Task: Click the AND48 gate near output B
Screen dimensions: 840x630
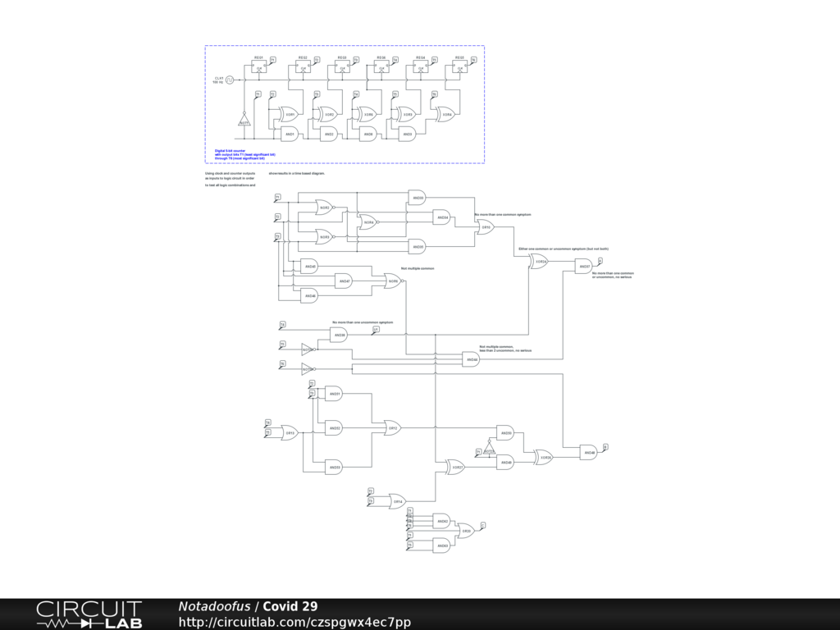Action: point(588,452)
